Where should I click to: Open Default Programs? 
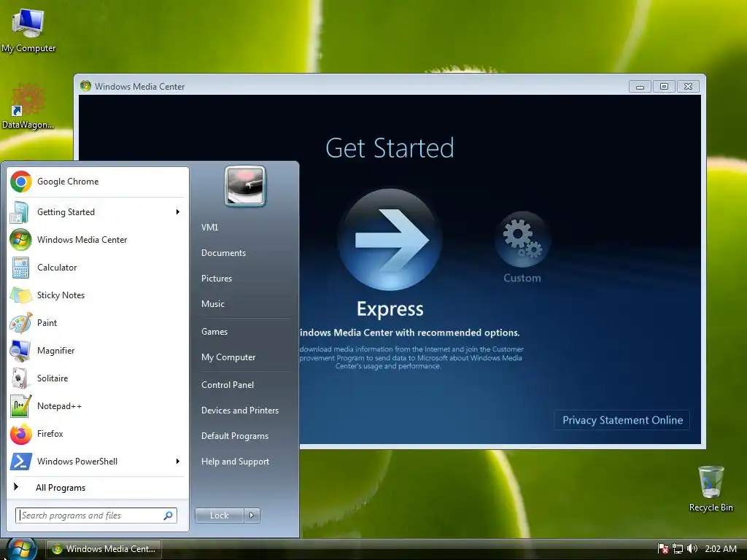(234, 436)
